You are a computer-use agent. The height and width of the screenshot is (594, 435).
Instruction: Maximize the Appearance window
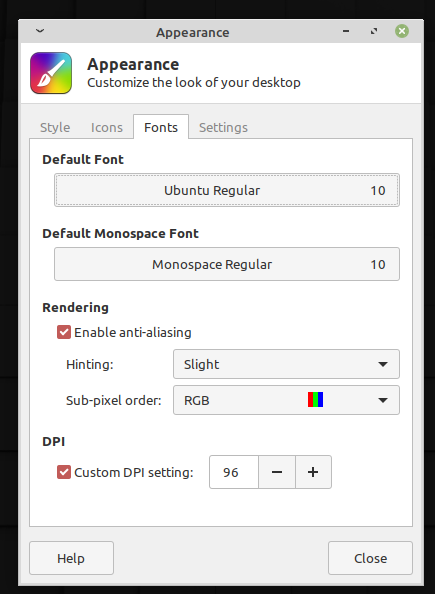pyautogui.click(x=374, y=31)
